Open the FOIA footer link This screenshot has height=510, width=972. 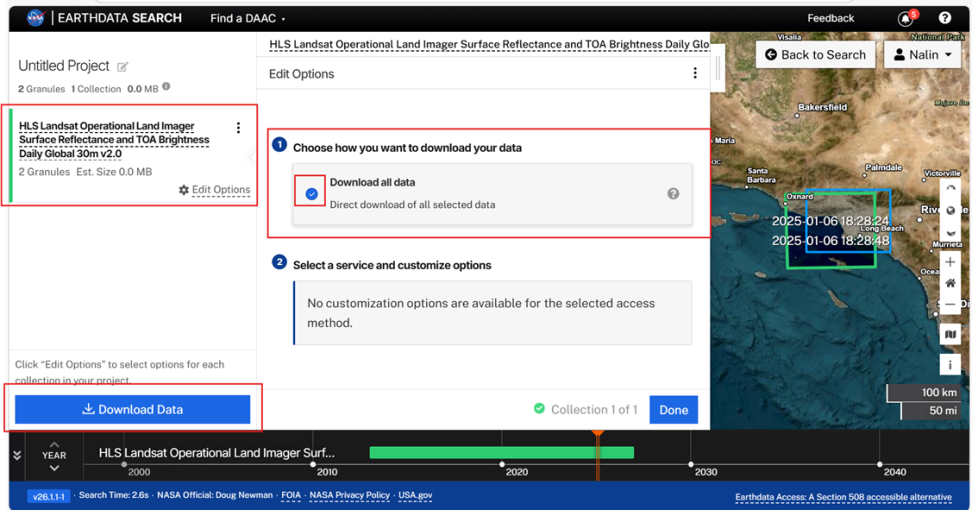[x=291, y=495]
